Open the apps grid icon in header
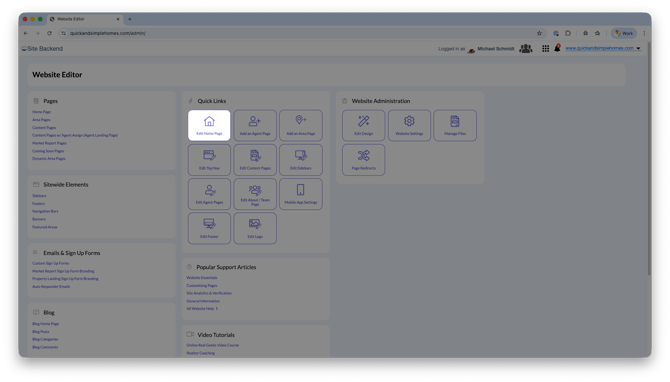 [x=546, y=49]
